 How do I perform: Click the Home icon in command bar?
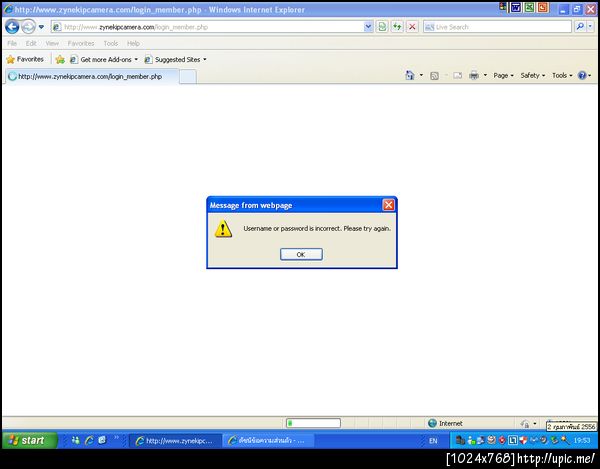410,75
